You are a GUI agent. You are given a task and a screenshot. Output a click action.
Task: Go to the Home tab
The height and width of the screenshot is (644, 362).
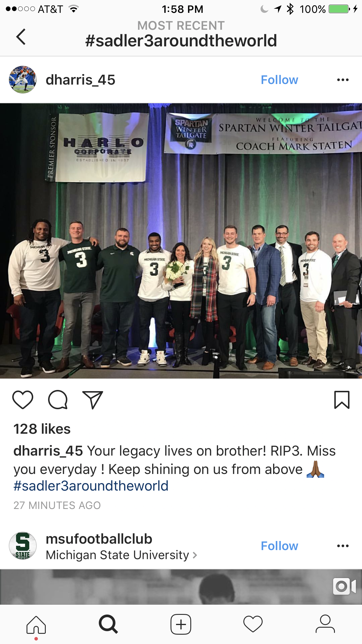pos(36,624)
